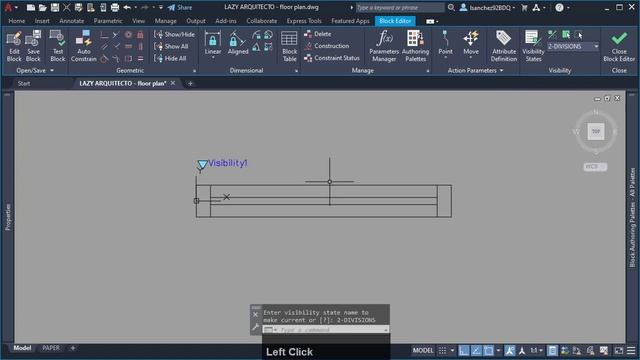Select the Point parameter tool
This screenshot has width=640, height=360.
point(445,43)
